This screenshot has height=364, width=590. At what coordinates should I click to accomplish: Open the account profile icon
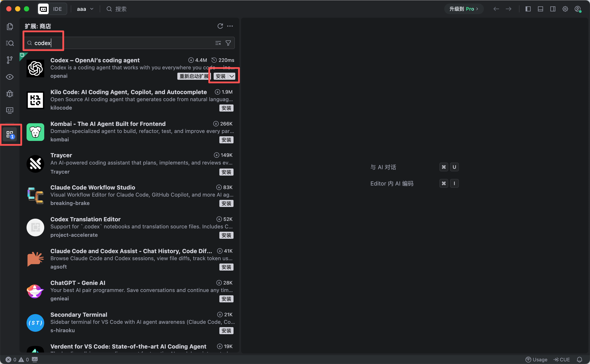578,9
